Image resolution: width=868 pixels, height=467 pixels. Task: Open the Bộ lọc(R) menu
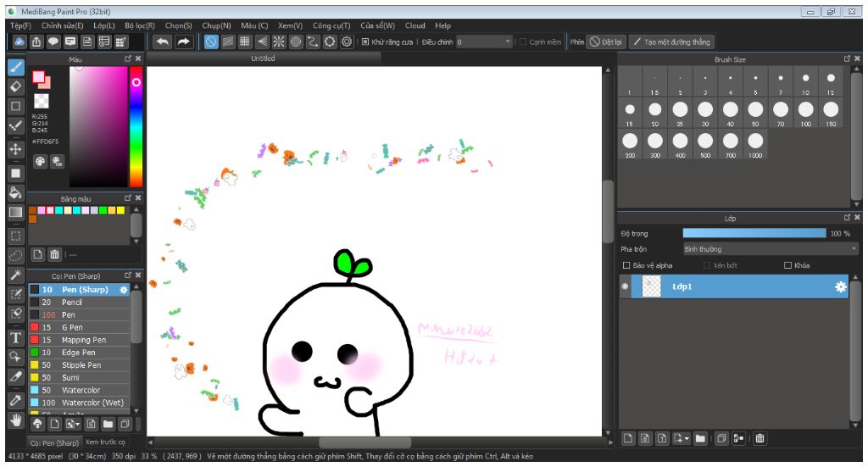click(x=140, y=25)
